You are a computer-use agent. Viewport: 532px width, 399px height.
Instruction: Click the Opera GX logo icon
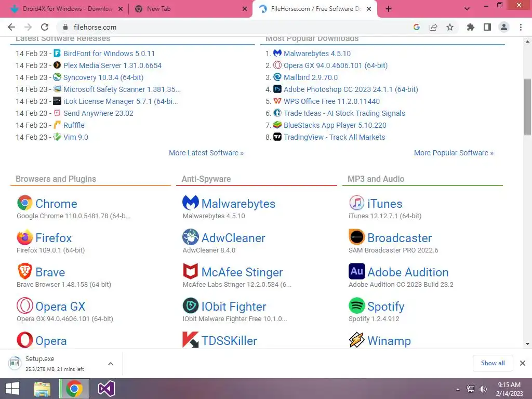click(25, 305)
